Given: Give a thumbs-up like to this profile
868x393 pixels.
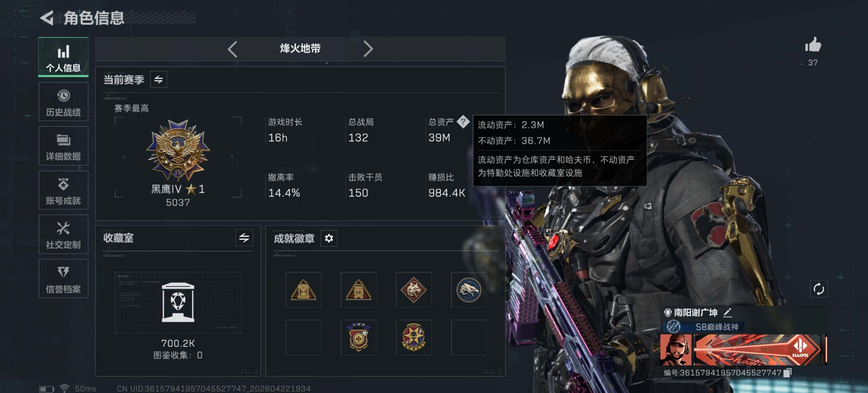Looking at the screenshot, I should (x=813, y=45).
